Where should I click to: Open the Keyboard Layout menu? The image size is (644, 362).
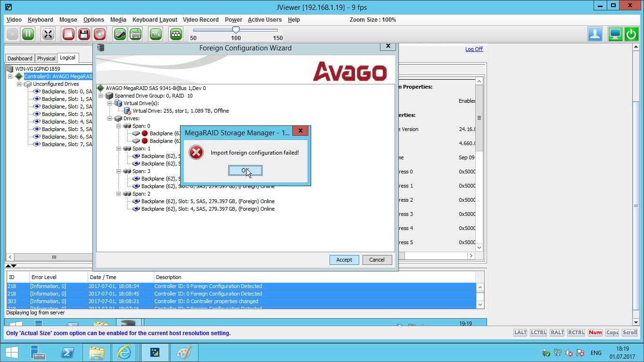[155, 20]
